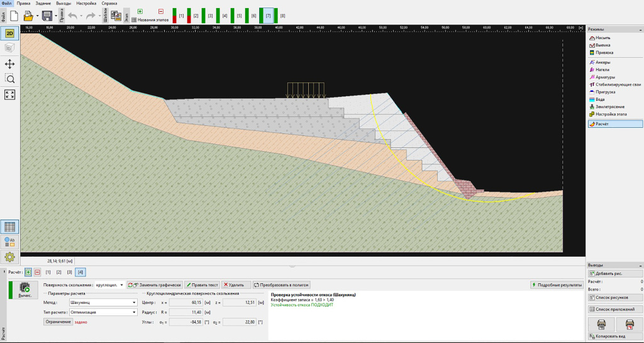
Task: Click Править текст button
Action: click(x=202, y=284)
